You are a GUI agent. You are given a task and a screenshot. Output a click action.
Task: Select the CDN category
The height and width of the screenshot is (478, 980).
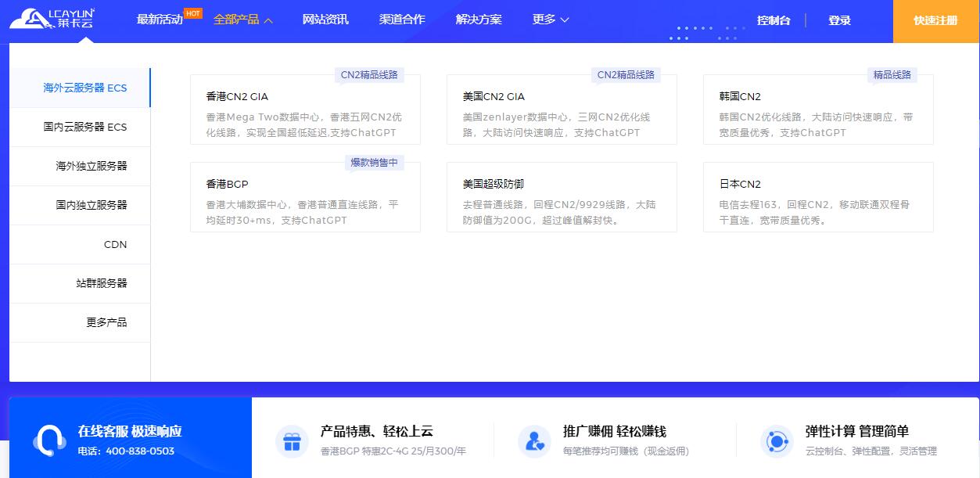[x=80, y=244]
